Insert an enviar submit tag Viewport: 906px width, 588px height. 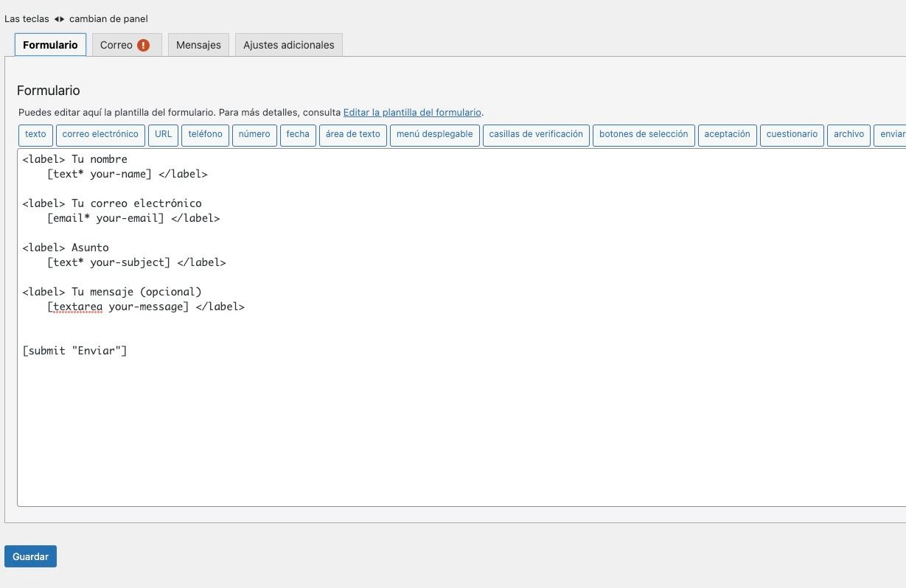(x=891, y=135)
